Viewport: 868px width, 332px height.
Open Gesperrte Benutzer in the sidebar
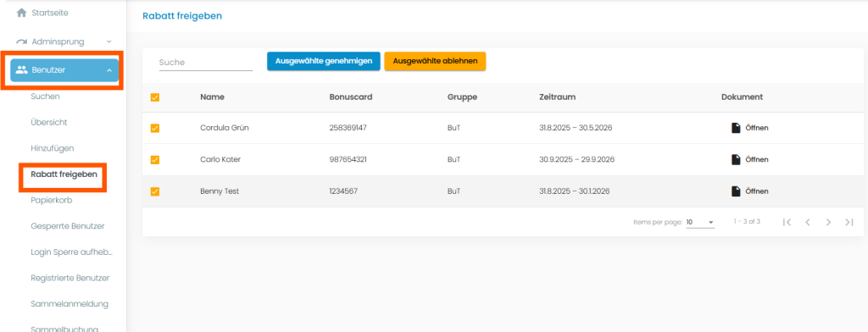pyautogui.click(x=68, y=226)
